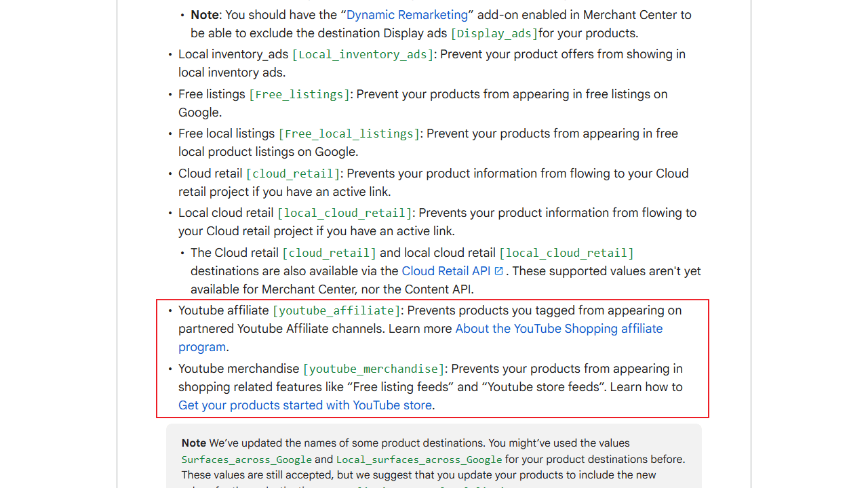
Task: Click the [Free_local_listings] code value
Action: click(349, 134)
